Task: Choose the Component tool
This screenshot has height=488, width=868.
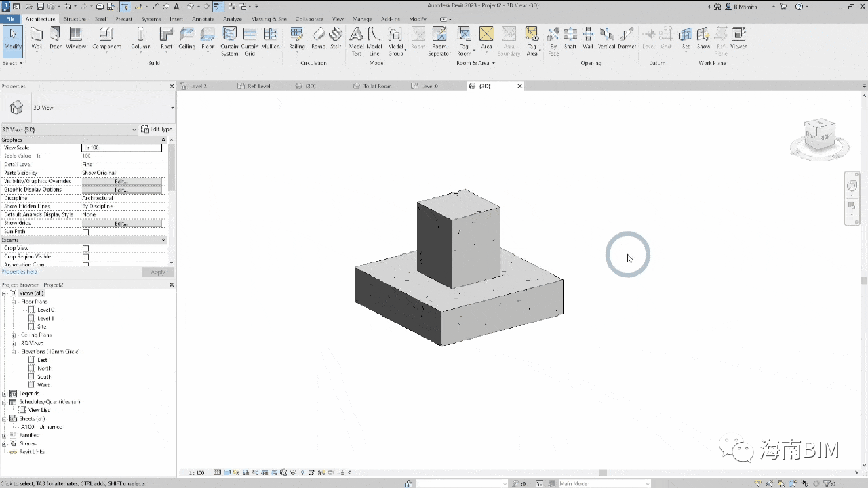Action: click(x=106, y=39)
